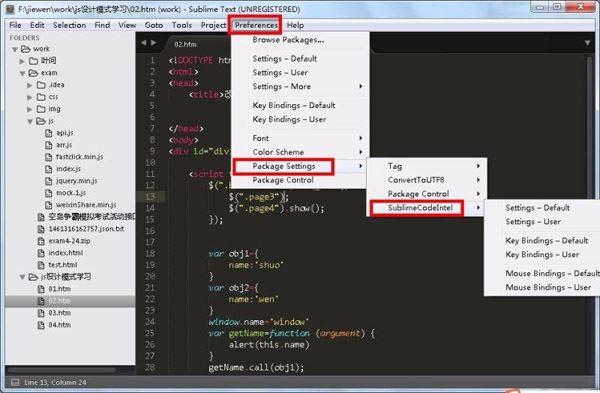Expand the img folder arrow
Screen dimensions: 600x393
tap(29, 109)
